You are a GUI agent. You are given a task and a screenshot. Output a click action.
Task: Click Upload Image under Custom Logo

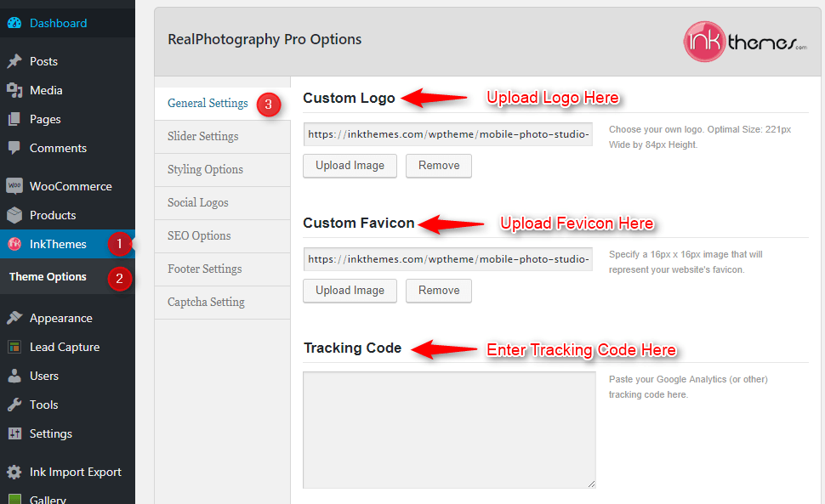pos(350,166)
